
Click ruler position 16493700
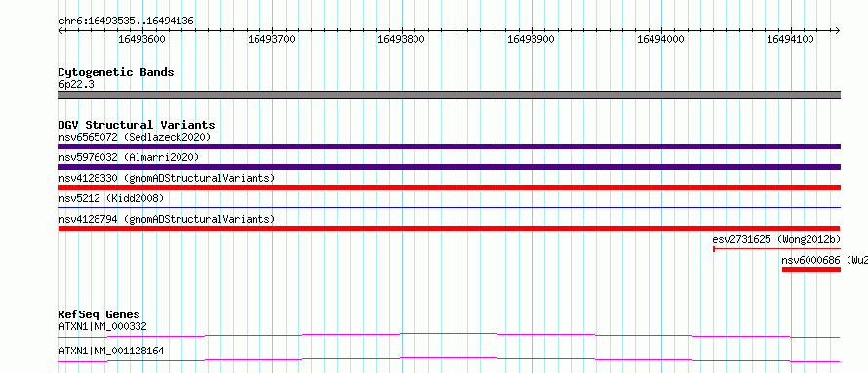271,39
